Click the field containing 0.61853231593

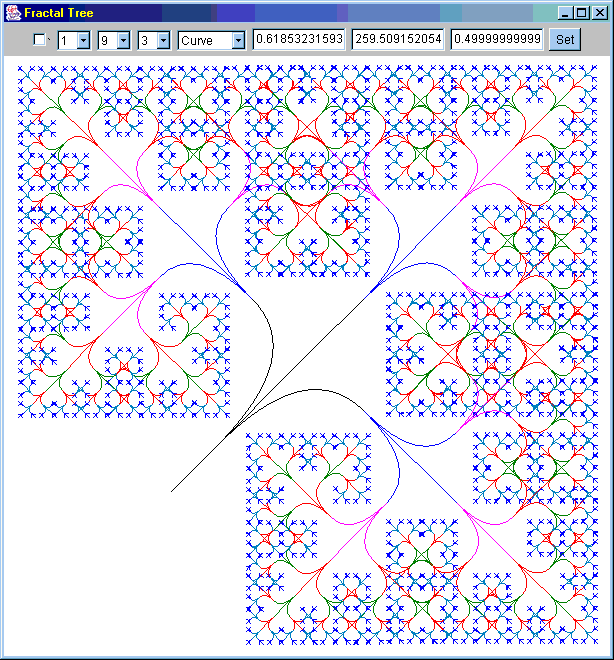(x=298, y=39)
